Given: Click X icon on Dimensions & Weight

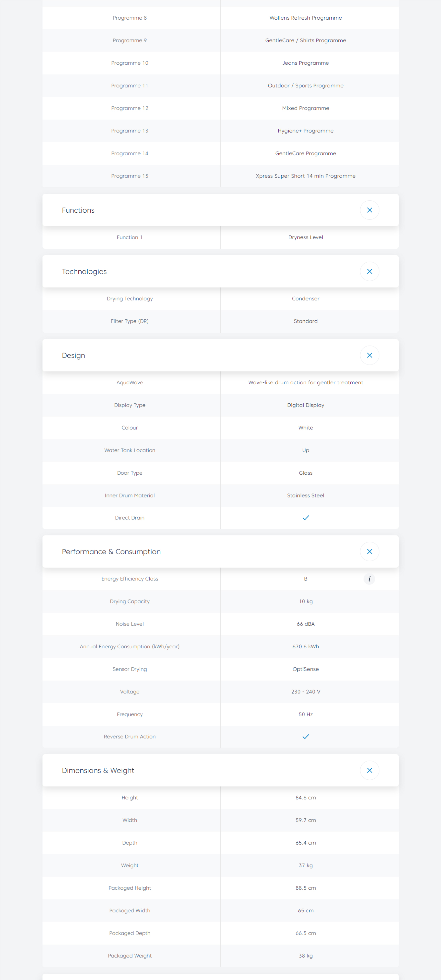Looking at the screenshot, I should [369, 770].
